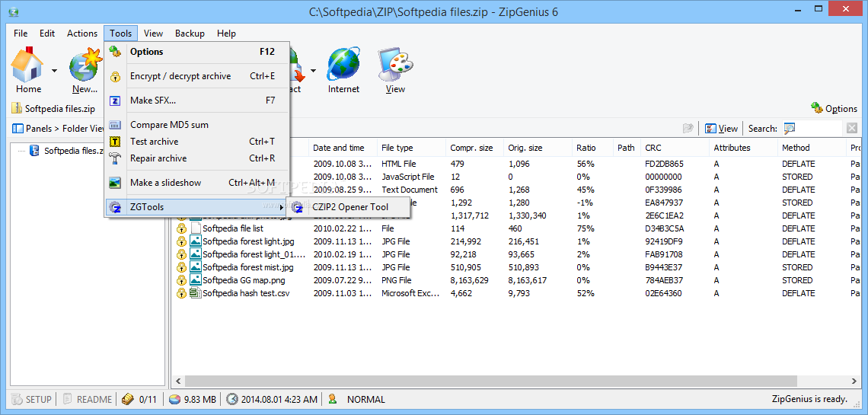This screenshot has width=868, height=415.
Task: Choose Make SFX... menu entry
Action: tap(197, 101)
